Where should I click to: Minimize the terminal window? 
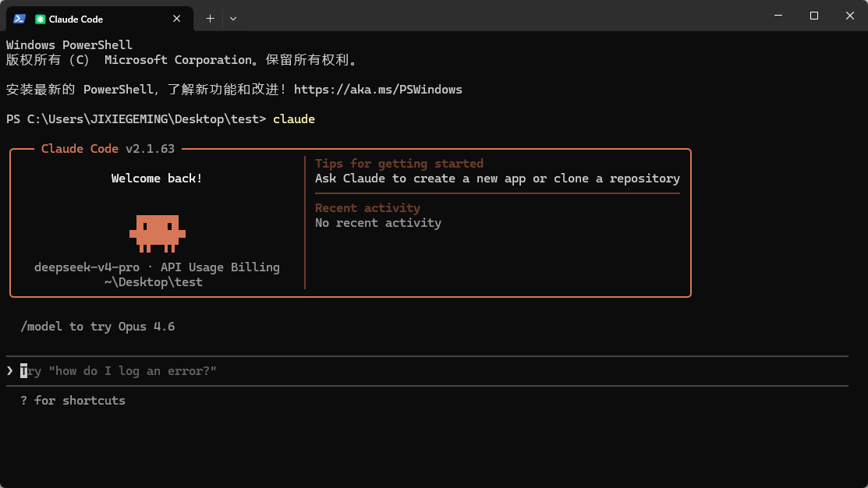pos(778,16)
